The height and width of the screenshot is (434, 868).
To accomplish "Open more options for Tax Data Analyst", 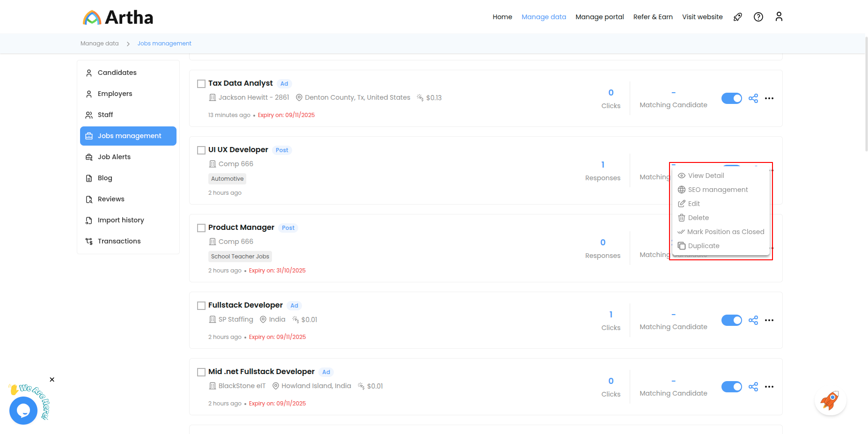I will tap(769, 98).
